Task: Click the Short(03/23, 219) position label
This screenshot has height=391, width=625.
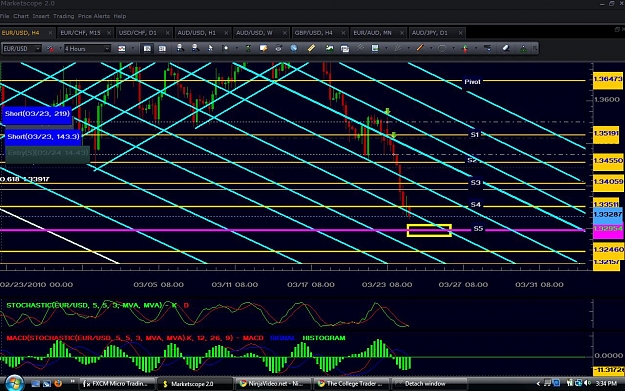Action: click(x=37, y=114)
